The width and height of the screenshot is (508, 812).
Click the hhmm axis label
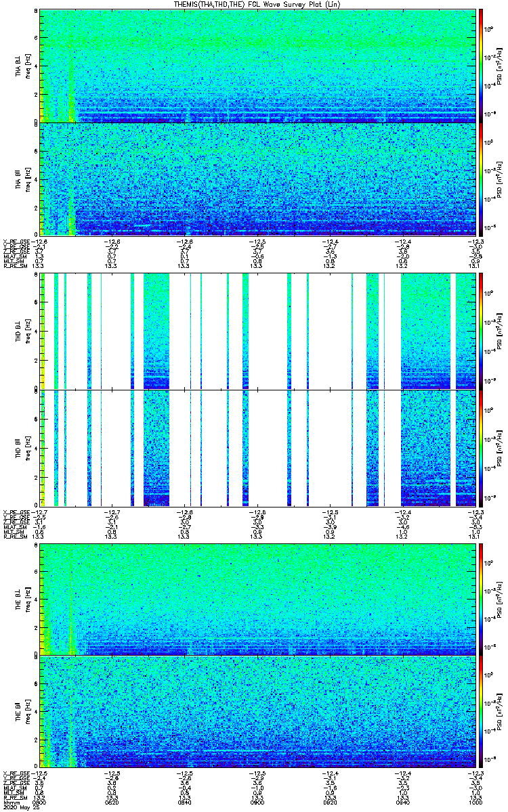tap(11, 802)
